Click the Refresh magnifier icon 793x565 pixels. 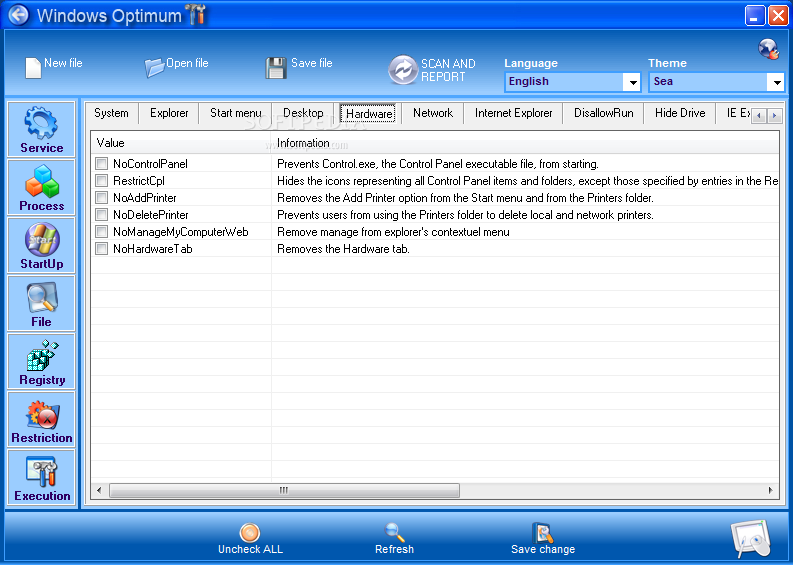(x=394, y=532)
